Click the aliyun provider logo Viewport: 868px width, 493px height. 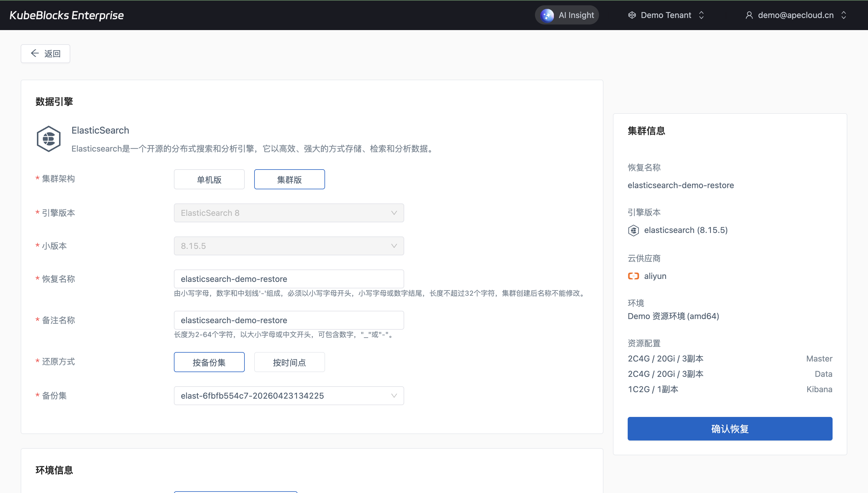tap(633, 276)
